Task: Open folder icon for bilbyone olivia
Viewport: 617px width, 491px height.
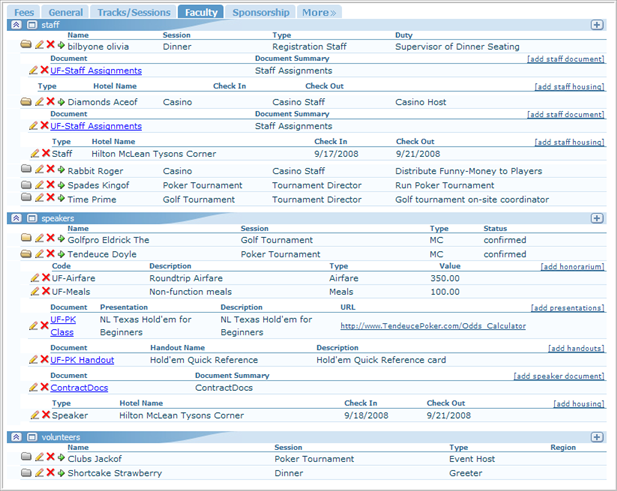Action: [x=26, y=44]
